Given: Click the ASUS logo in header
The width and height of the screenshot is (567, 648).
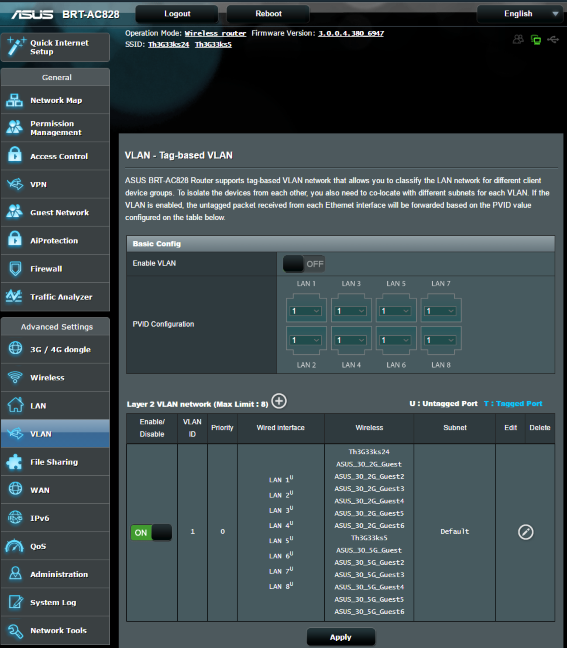Looking at the screenshot, I should (x=32, y=14).
